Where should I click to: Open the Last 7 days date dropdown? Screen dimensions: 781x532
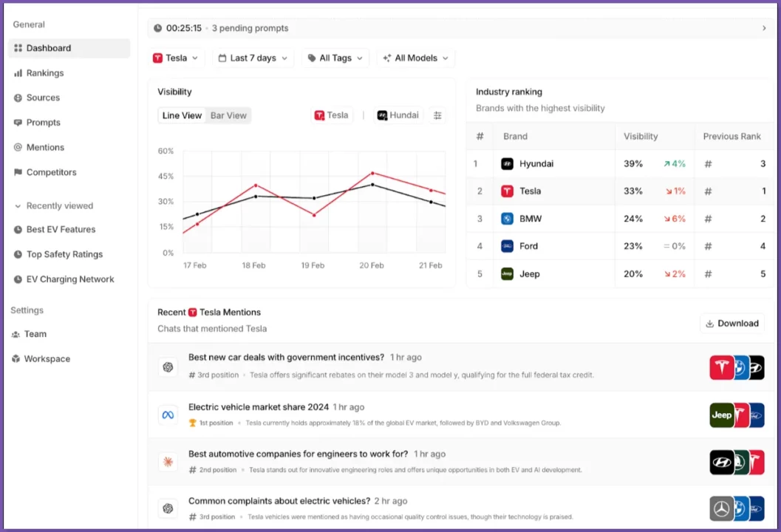click(x=253, y=58)
